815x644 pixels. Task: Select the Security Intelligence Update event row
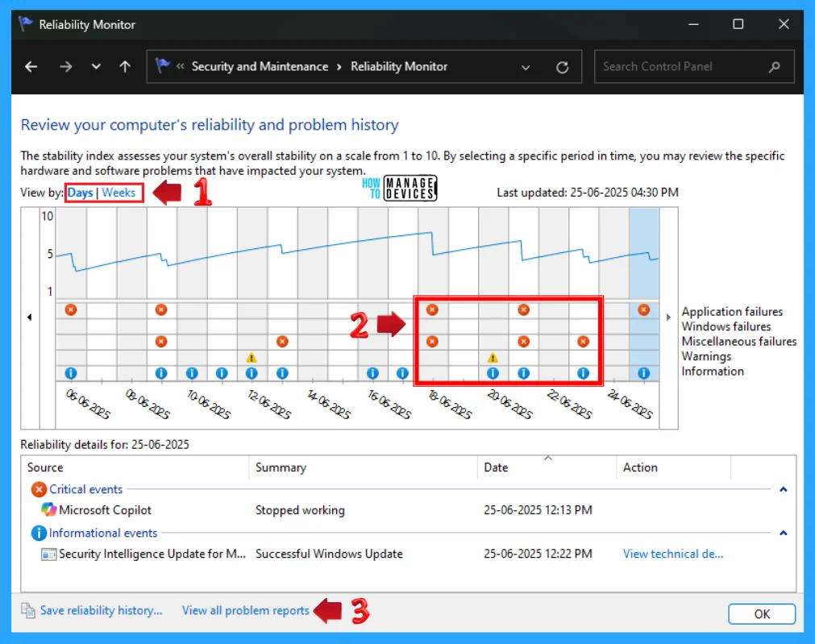(x=408, y=554)
